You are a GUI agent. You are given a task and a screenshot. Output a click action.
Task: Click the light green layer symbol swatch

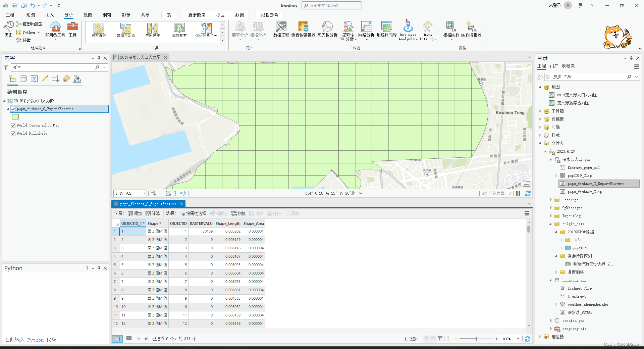click(x=15, y=117)
